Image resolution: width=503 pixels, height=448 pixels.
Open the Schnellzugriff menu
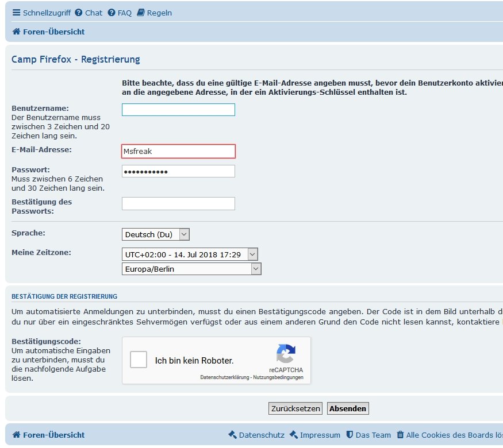(47, 13)
